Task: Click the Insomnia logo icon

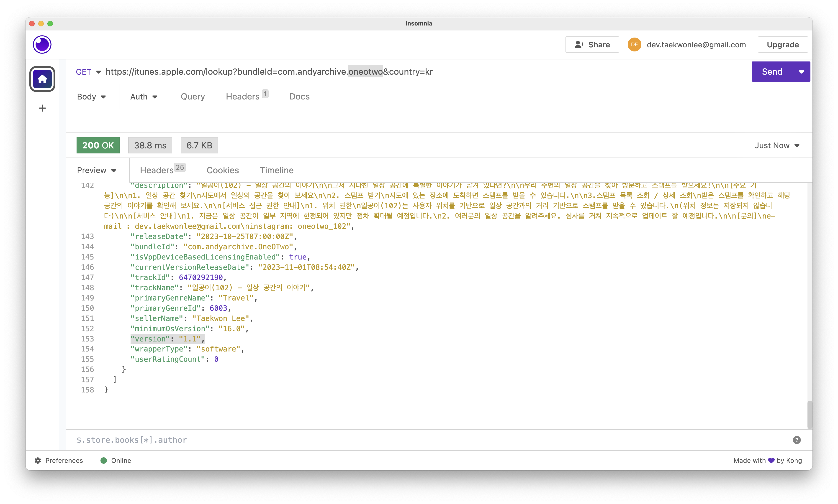Action: [x=42, y=44]
